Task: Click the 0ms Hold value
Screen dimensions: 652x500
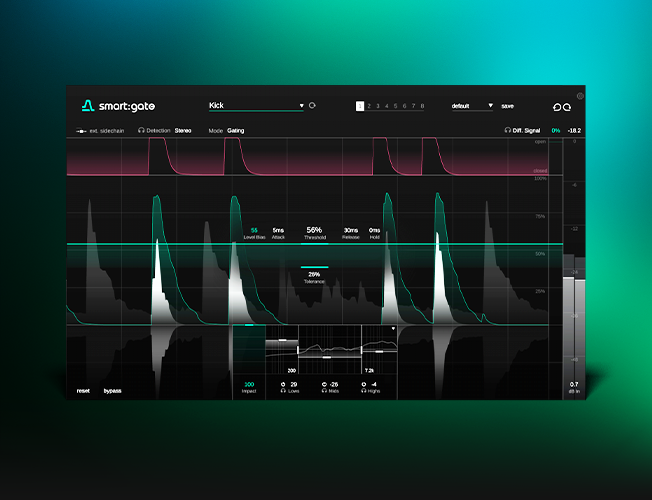Action: point(374,230)
